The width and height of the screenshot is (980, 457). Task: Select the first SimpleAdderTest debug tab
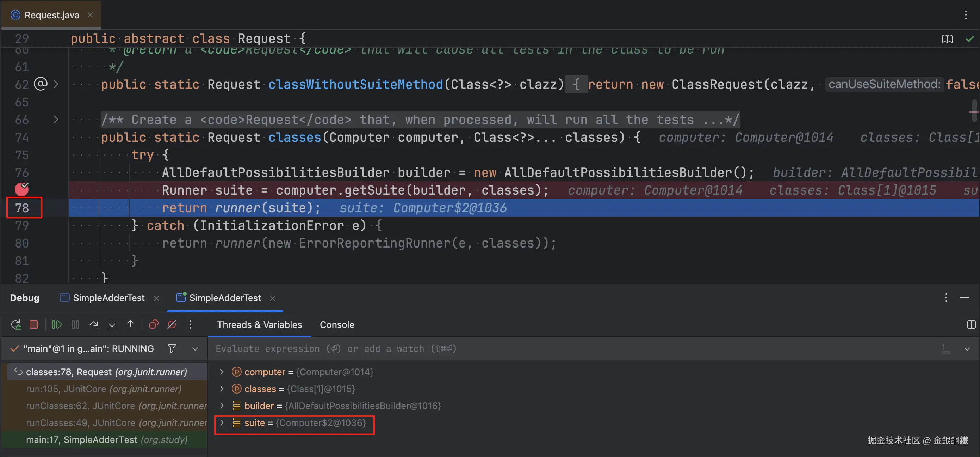tap(108, 298)
